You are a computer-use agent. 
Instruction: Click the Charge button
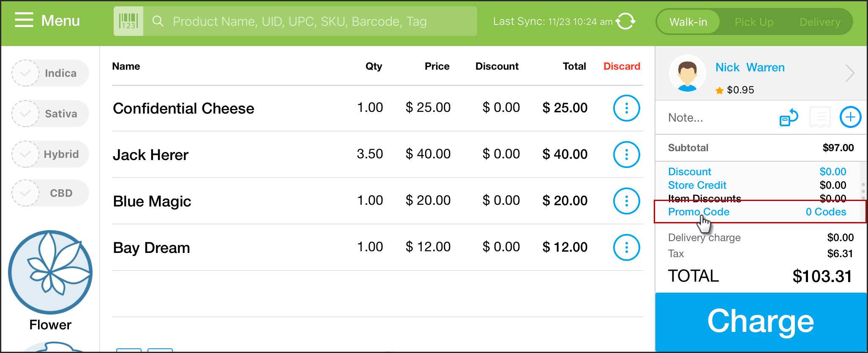pos(761,322)
